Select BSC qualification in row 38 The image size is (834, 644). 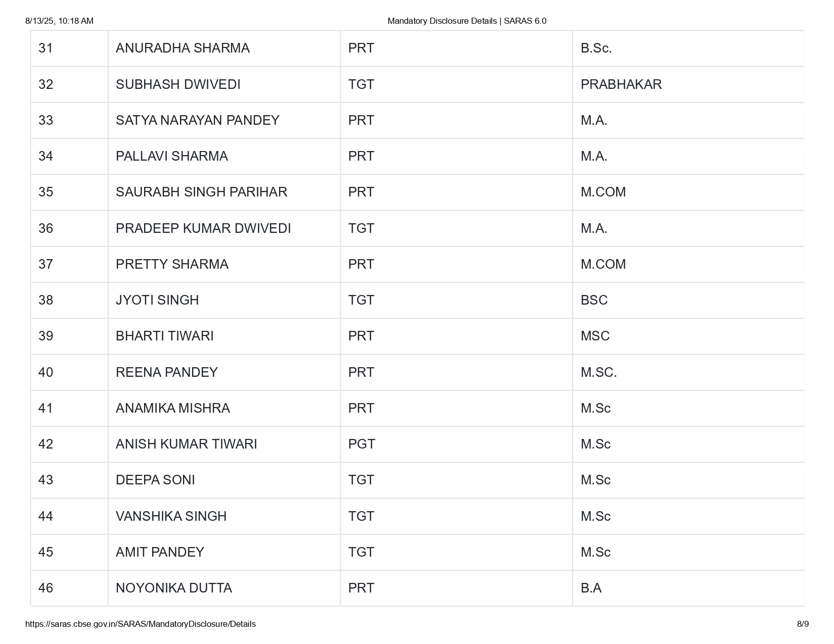[594, 300]
